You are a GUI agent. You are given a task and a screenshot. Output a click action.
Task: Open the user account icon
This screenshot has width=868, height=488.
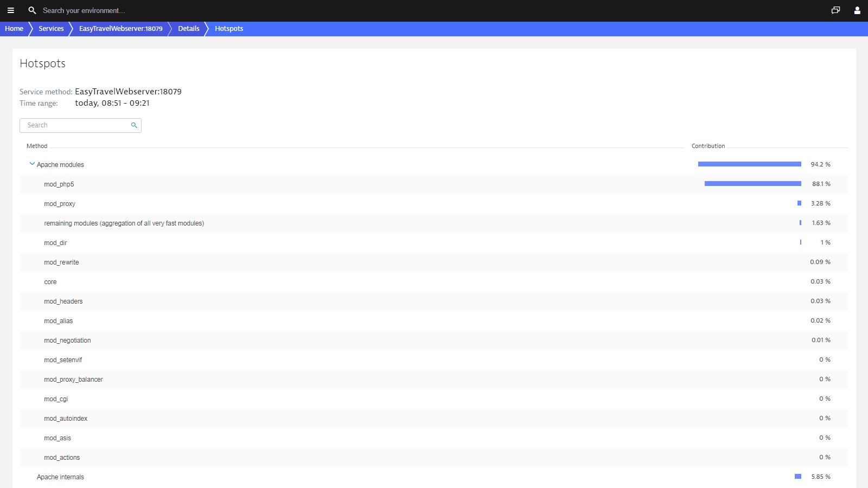pos(857,10)
